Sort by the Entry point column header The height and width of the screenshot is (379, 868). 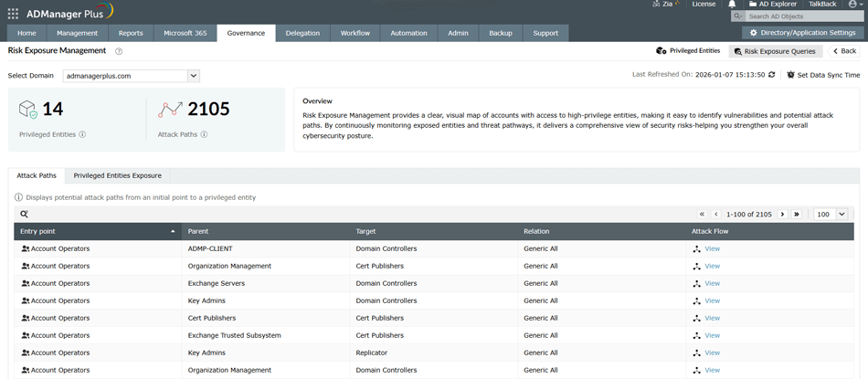click(x=98, y=231)
